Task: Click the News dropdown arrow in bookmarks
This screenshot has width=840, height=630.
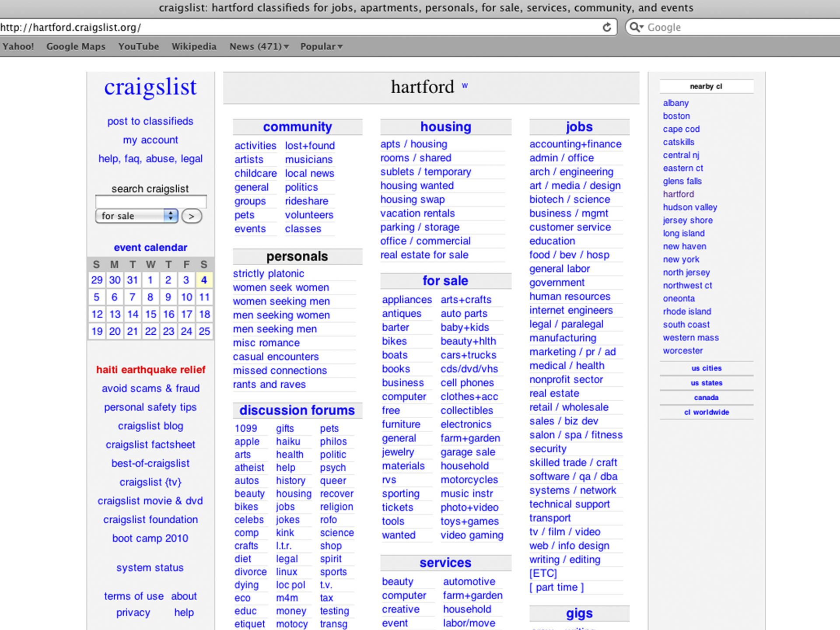Action: (x=282, y=45)
